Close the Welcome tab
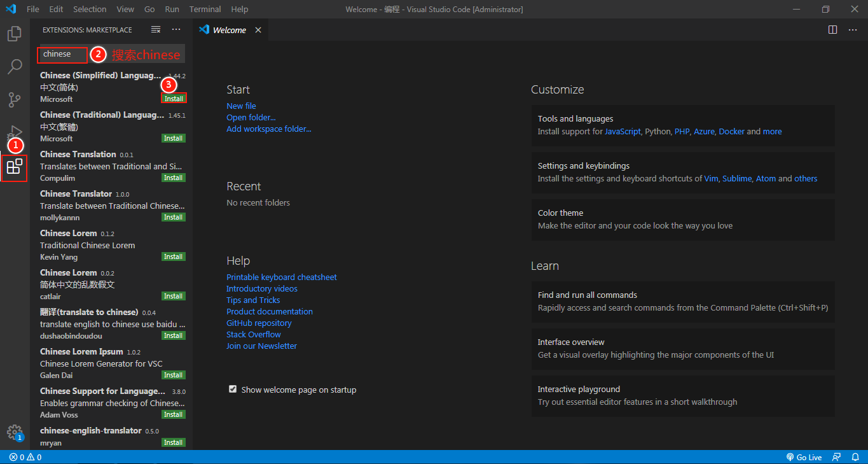The image size is (868, 464). [258, 30]
